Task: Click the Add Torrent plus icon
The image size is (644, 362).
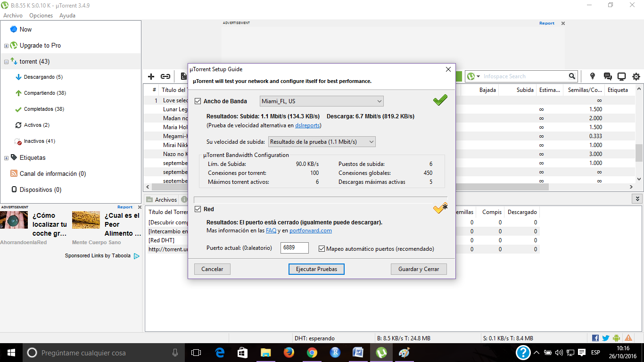Action: 151,76
